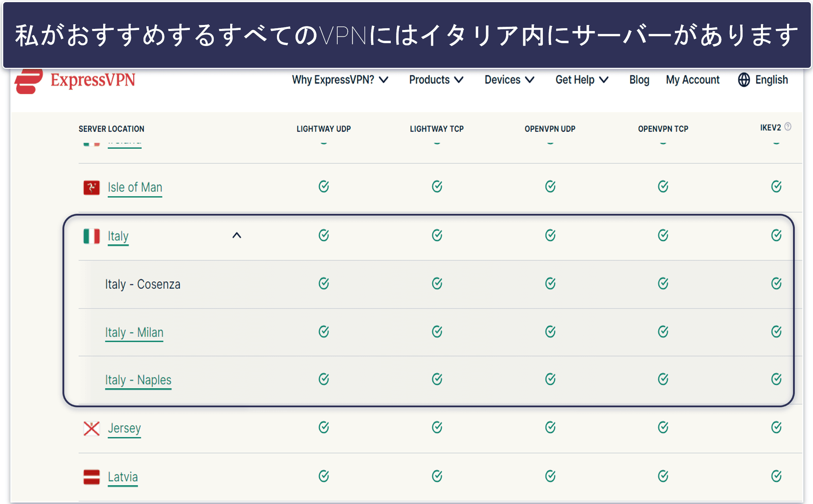Open the Jersey server link
The width and height of the screenshot is (813, 504).
pos(124,428)
